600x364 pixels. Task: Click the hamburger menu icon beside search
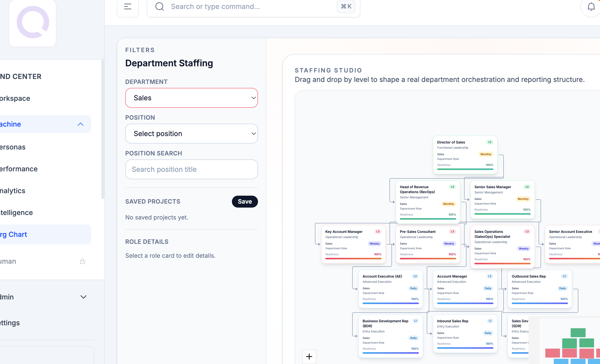point(128,6)
